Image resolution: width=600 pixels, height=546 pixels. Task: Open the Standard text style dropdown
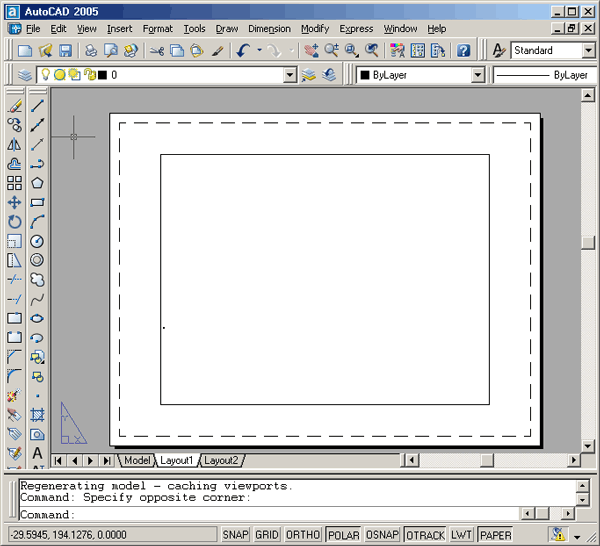[x=588, y=50]
